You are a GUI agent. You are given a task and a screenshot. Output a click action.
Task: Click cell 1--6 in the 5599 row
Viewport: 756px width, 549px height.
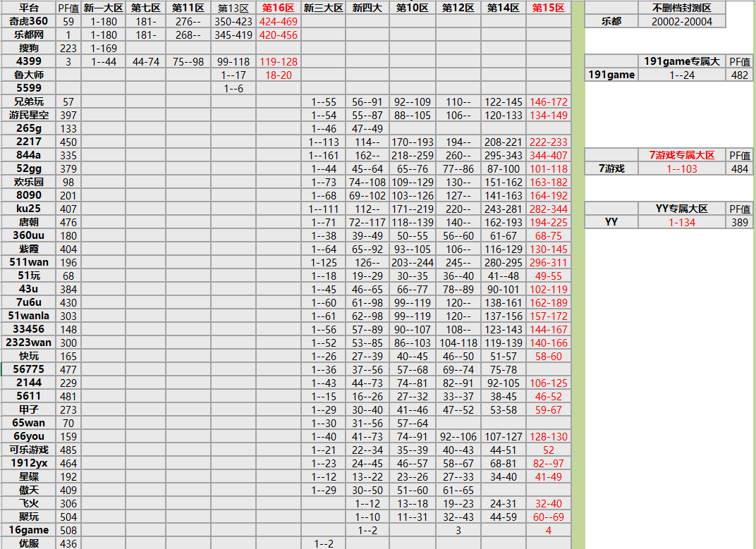pos(233,88)
